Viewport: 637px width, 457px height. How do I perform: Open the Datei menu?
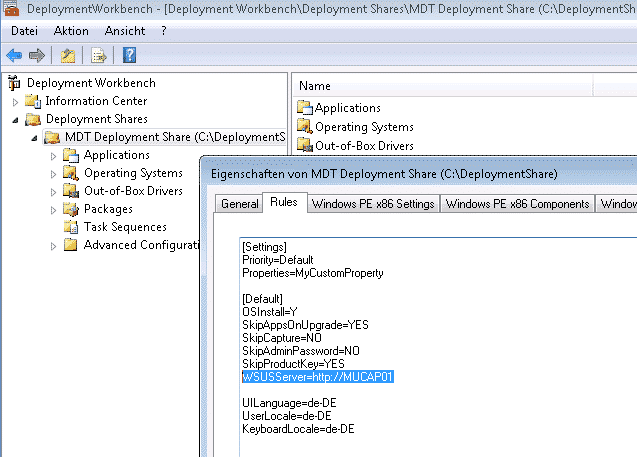pos(24,31)
